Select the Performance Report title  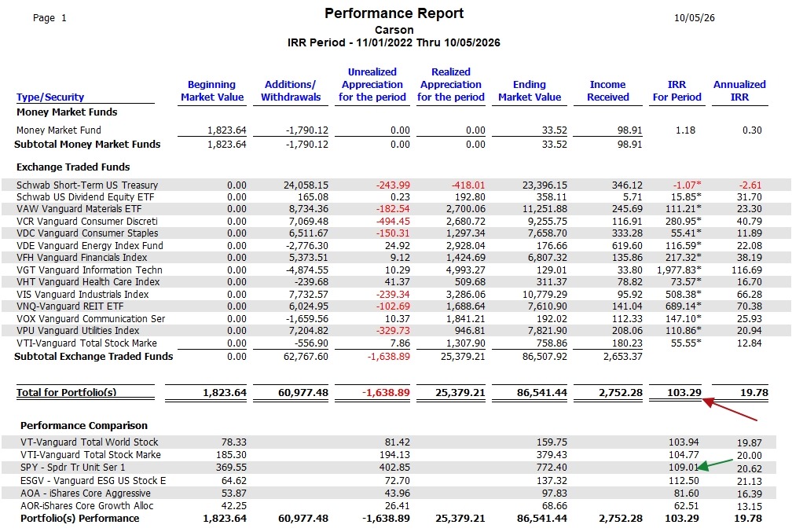click(394, 13)
